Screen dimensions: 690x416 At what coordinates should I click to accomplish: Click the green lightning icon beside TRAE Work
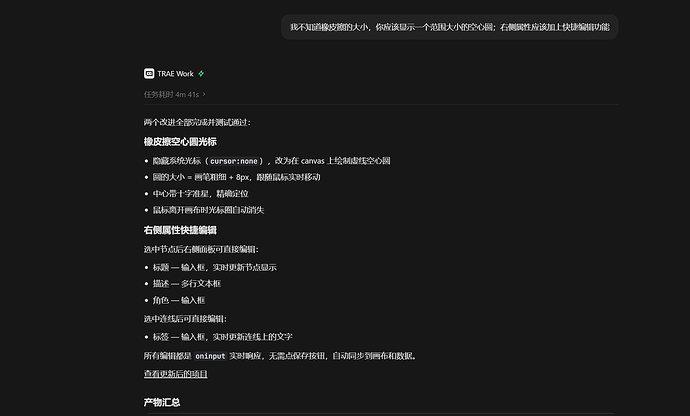click(201, 74)
